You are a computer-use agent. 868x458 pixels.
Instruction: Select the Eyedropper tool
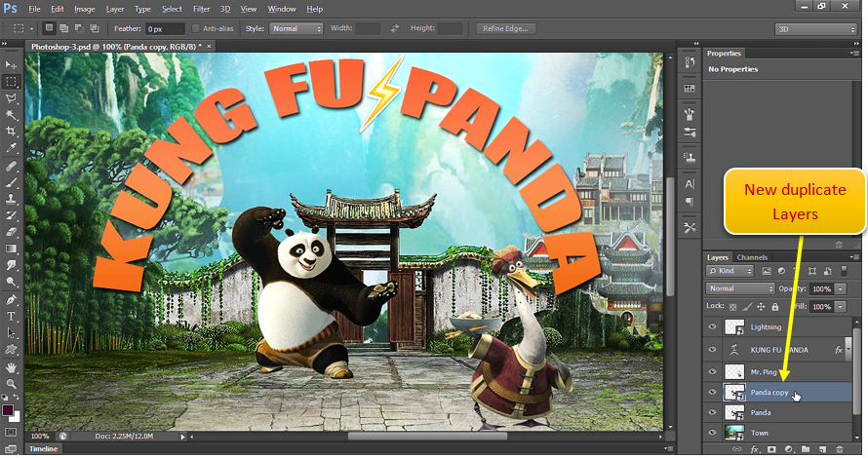coord(11,148)
